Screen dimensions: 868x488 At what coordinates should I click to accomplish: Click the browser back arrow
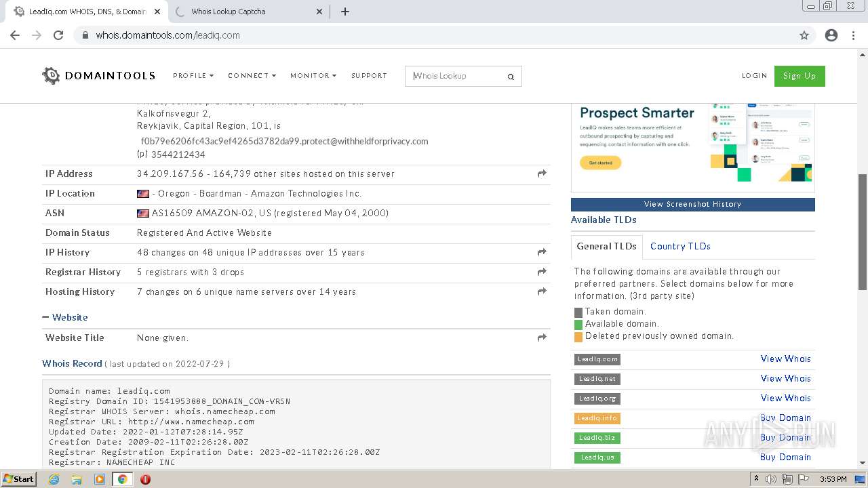pos(15,35)
